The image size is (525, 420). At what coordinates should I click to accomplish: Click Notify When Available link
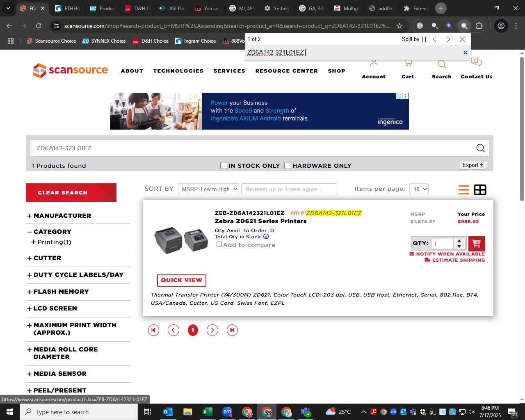pos(447,254)
